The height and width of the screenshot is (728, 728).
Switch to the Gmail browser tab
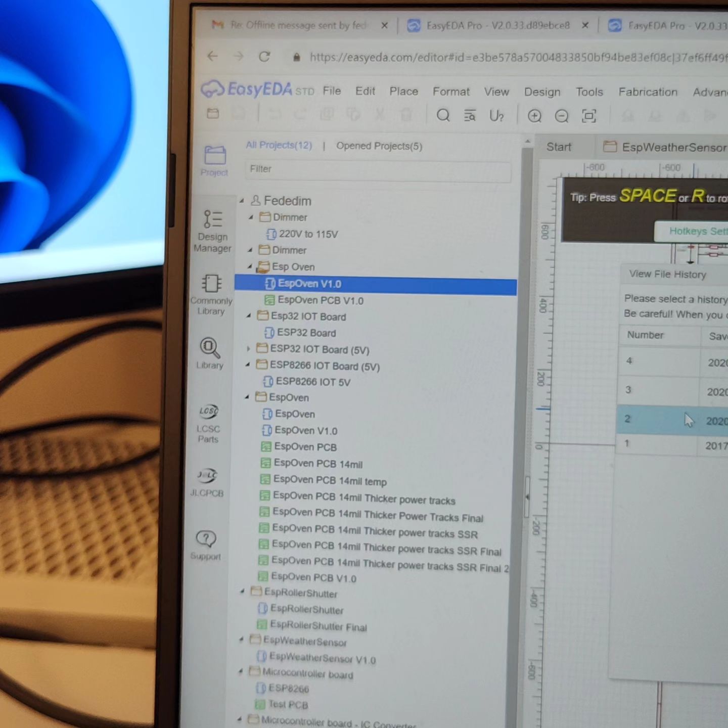(x=299, y=25)
